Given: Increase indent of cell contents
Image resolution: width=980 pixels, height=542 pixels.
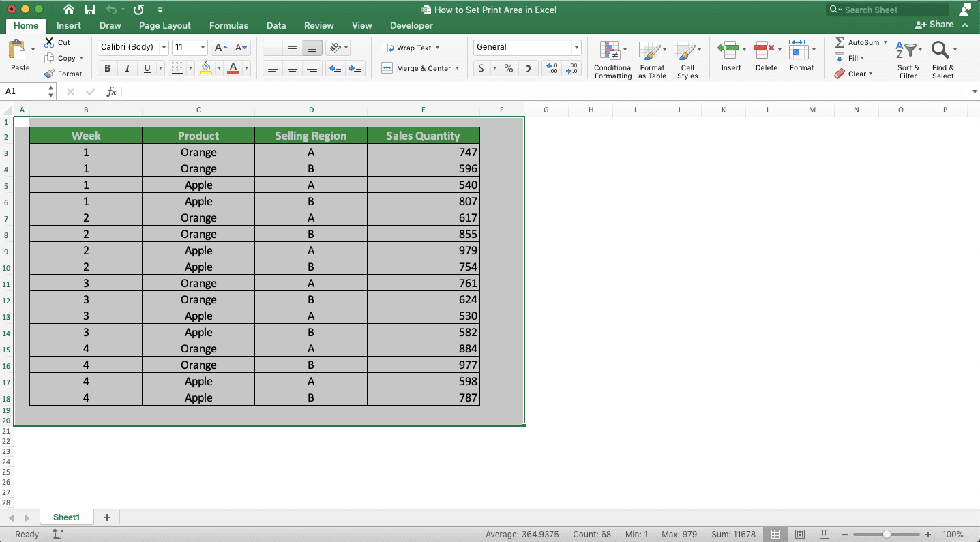Looking at the screenshot, I should click(355, 68).
